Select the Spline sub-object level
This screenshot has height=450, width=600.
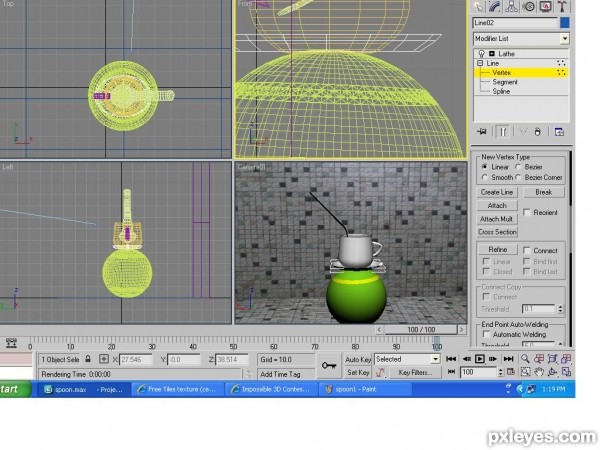501,91
